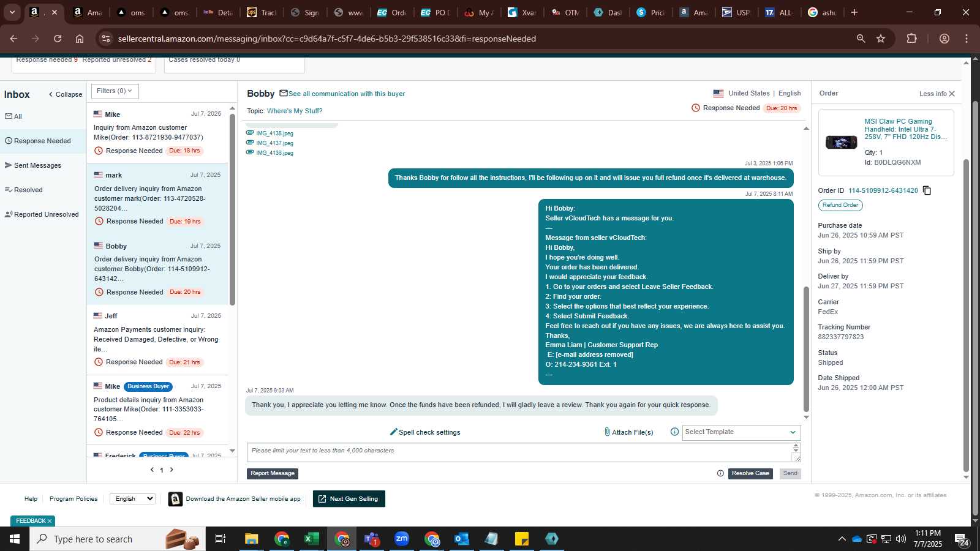The image size is (980, 551).
Task: Open Jeff's Amazon Payments customer inquiry message
Action: tap(157, 339)
